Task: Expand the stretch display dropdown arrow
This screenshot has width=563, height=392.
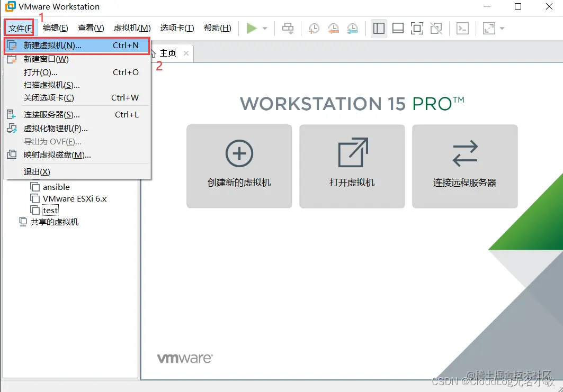Action: coord(502,29)
